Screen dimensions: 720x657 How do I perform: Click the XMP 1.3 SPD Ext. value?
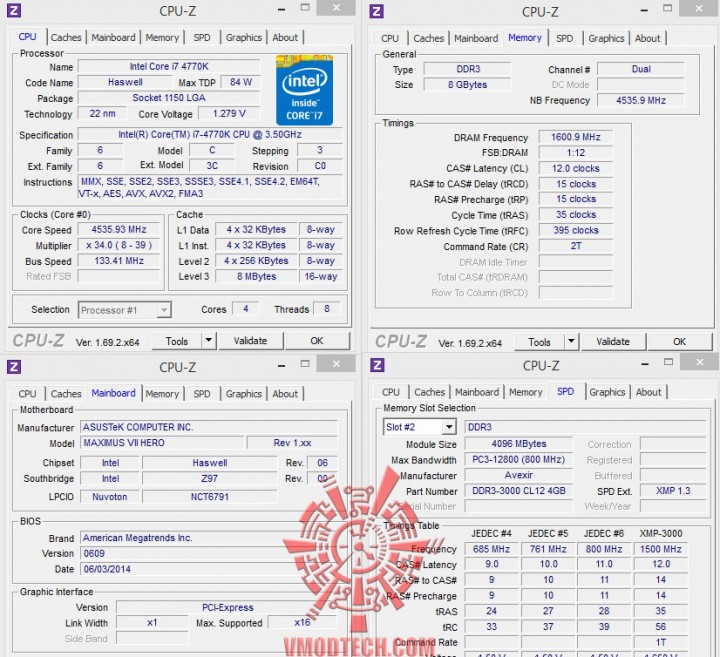[x=673, y=491]
